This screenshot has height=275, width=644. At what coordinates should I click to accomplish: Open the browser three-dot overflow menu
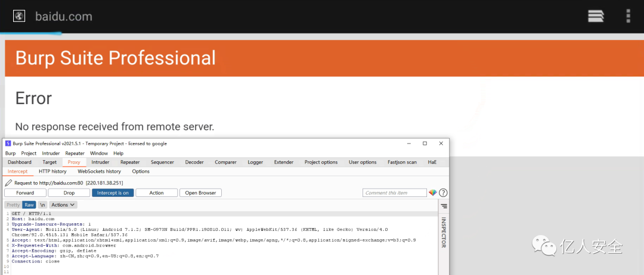point(628,16)
